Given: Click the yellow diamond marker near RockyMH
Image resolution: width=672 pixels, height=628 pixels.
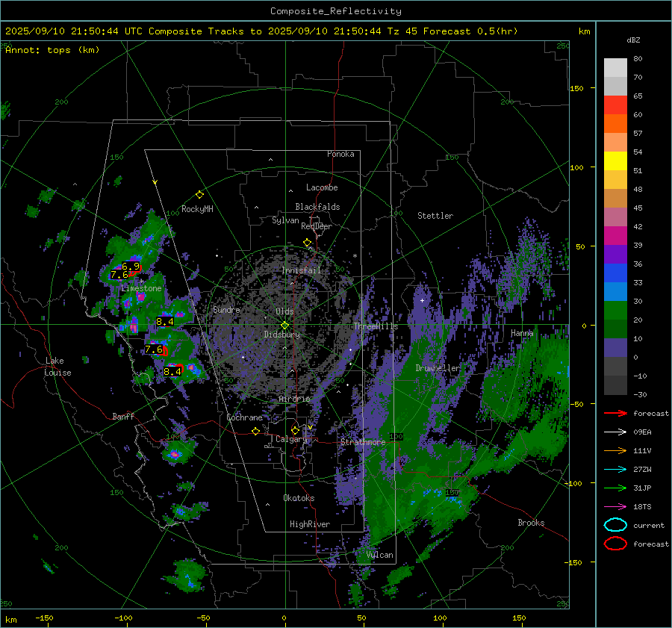Looking at the screenshot, I should [x=199, y=195].
